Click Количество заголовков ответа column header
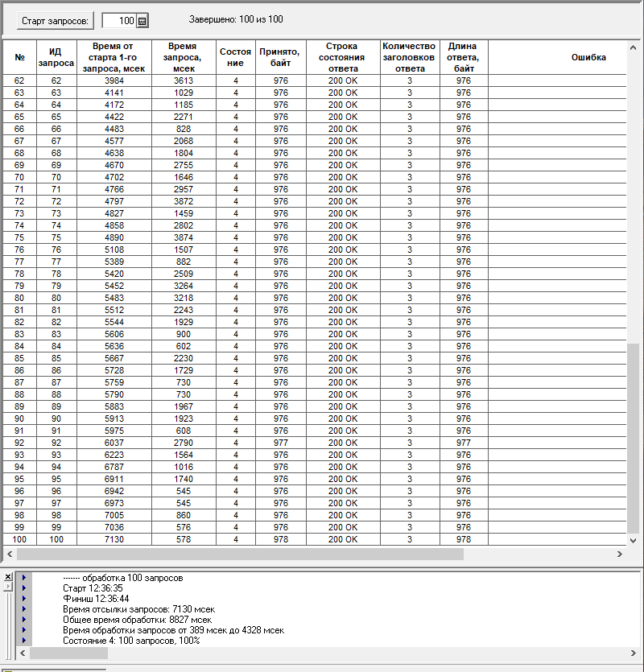Viewport: 644px width, 672px height. 410,57
